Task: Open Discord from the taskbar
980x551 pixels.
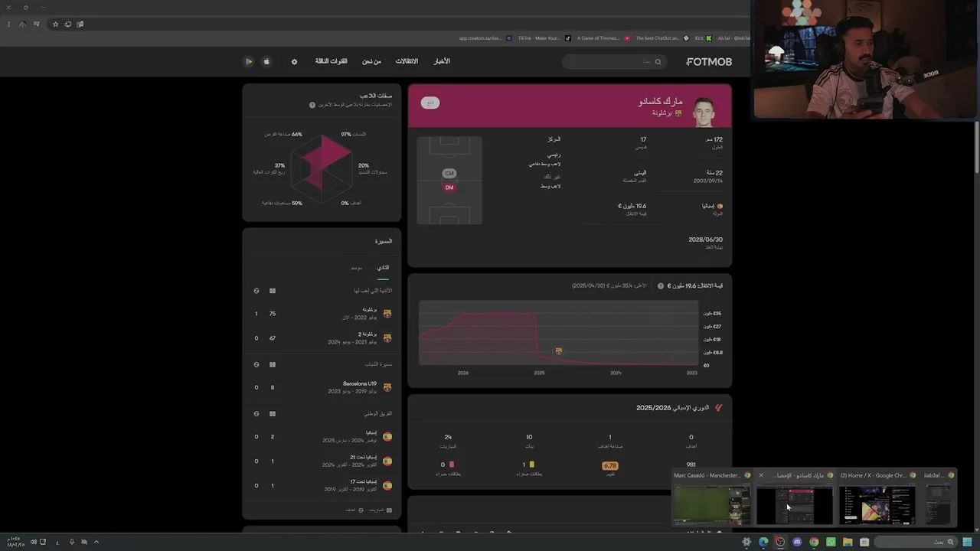Action: 797,542
